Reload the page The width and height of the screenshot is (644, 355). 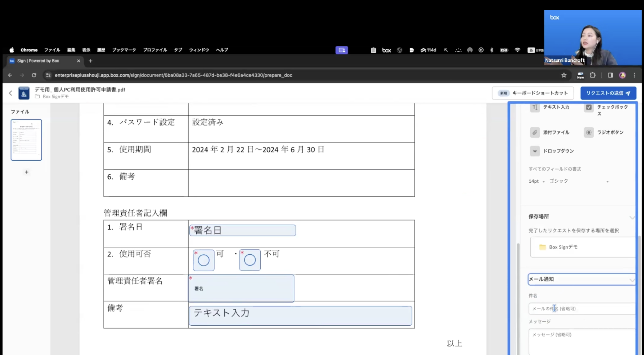[x=34, y=75]
